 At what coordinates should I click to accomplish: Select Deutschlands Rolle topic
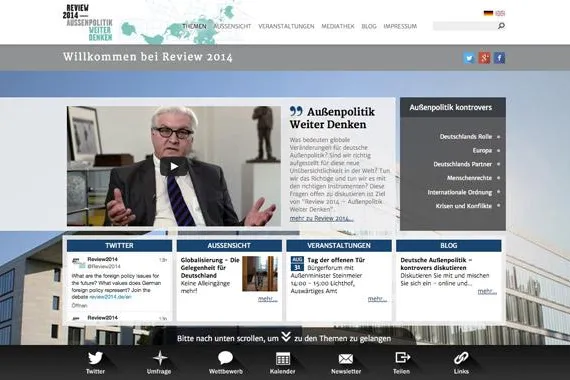(x=466, y=137)
